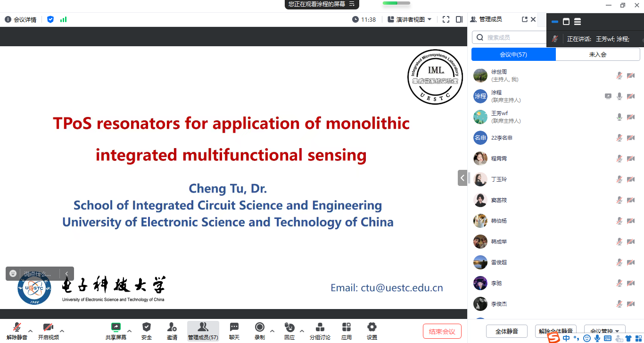Open the 聊天 chat icon
This screenshot has height=343, width=644.
[234, 327]
